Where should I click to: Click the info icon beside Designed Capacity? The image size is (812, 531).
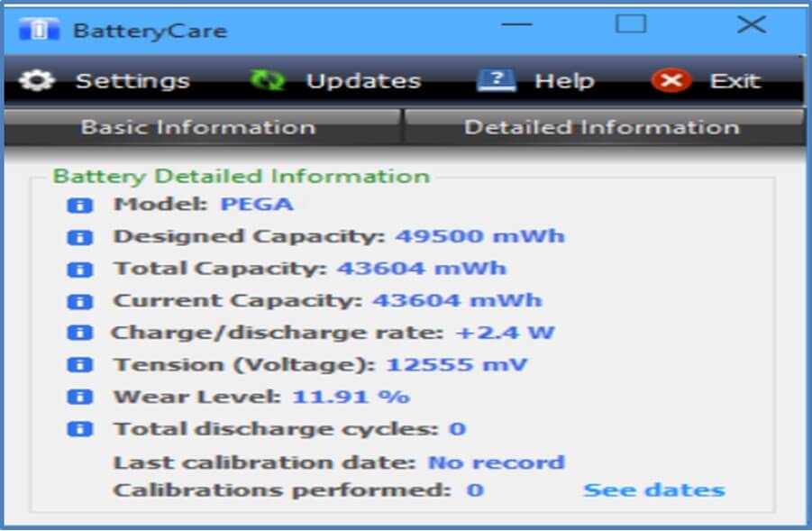79,237
